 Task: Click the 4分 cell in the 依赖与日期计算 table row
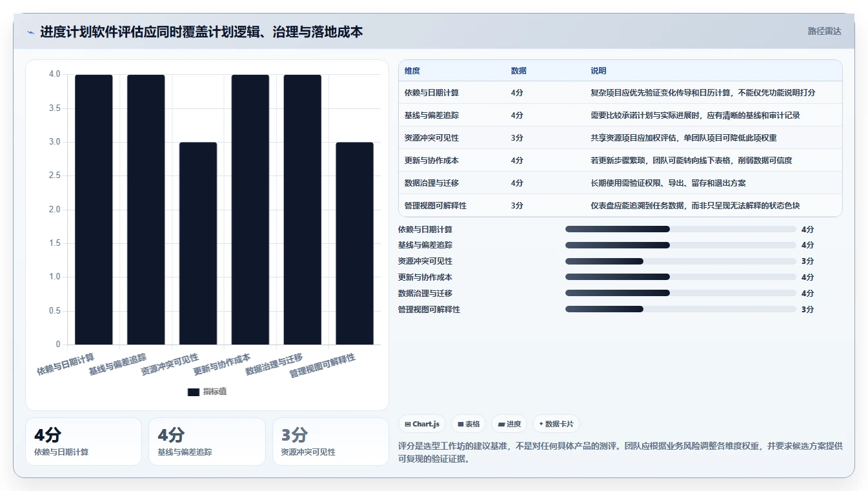point(517,92)
